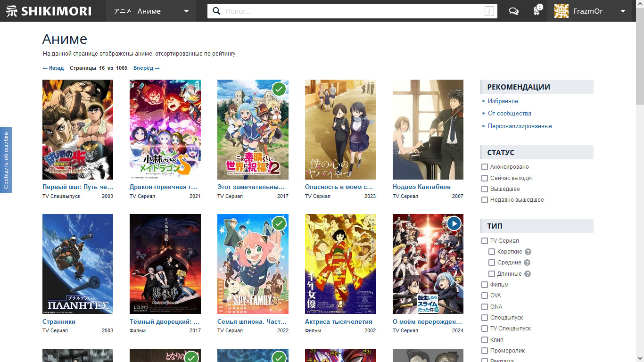
Task: Click the Сообщить об ошибке side tab
Action: [6, 160]
